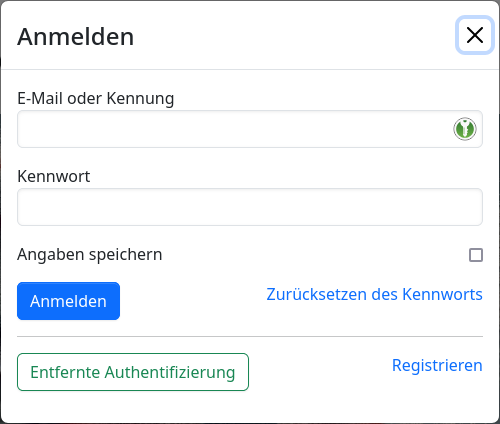Start password reset via Zurücksetzen link

point(374,294)
